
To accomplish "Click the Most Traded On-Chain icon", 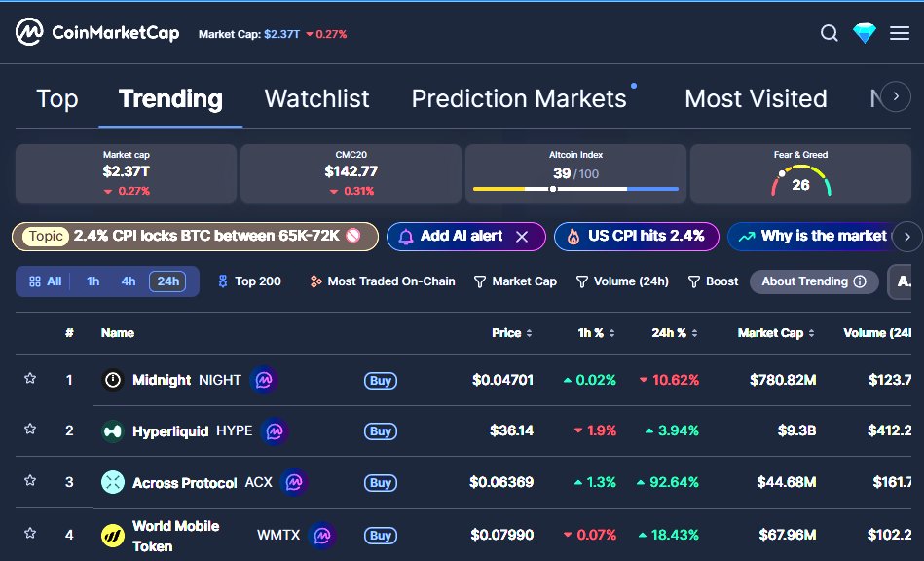I will click(x=315, y=281).
